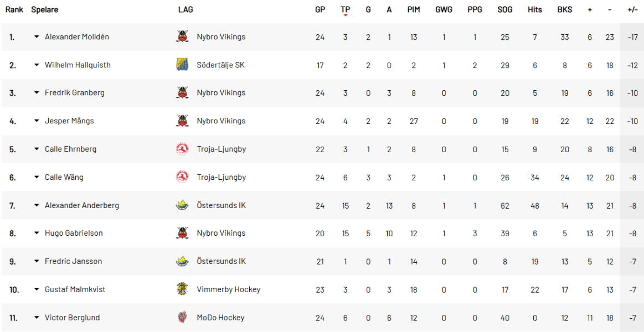This screenshot has height=332, width=644.
Task: Expand Jesper Mångs row arrow
Action: 37,121
